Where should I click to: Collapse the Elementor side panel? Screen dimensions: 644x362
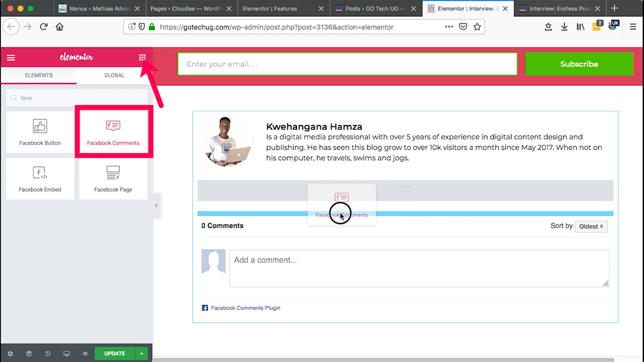point(157,206)
